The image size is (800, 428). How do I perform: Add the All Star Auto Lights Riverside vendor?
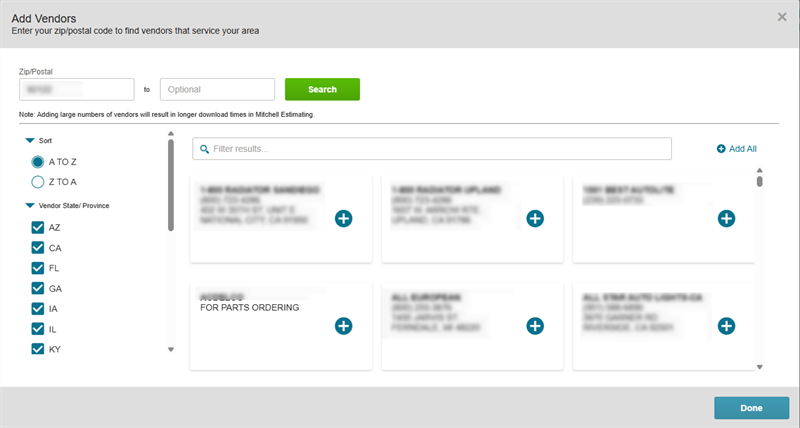click(727, 325)
